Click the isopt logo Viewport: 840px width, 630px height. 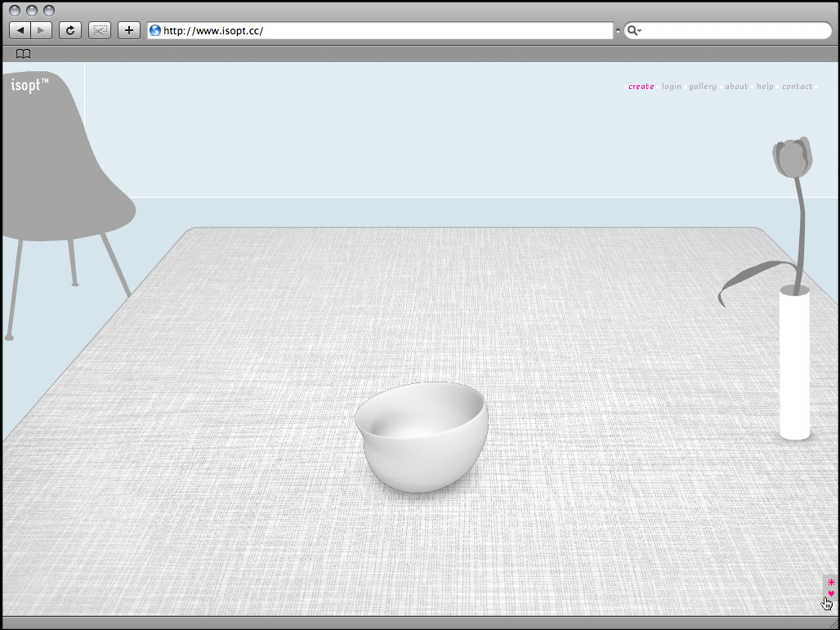point(29,85)
